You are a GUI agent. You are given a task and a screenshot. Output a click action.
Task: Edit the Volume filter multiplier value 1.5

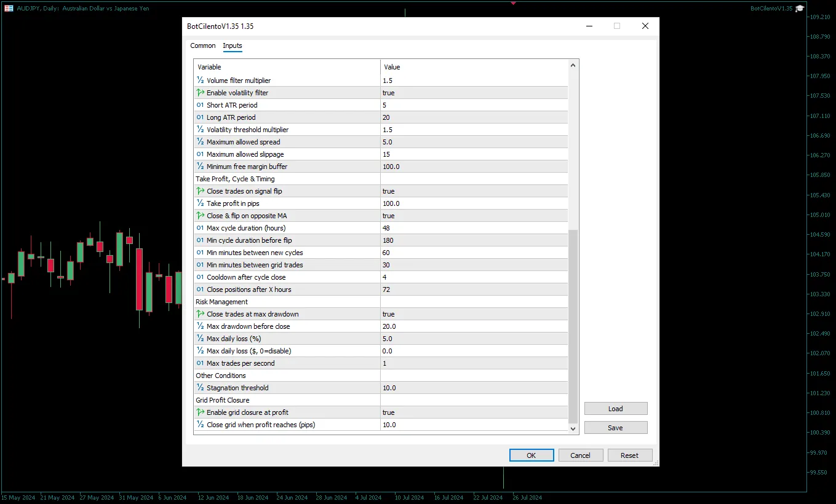click(x=474, y=81)
